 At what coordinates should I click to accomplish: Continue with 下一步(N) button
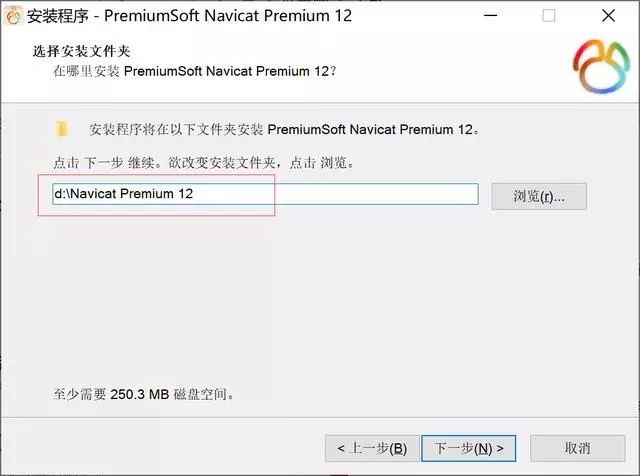[x=469, y=448]
